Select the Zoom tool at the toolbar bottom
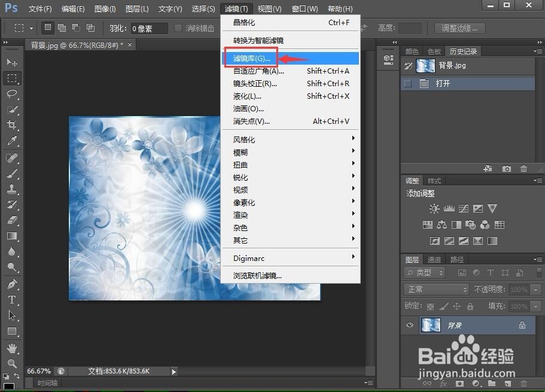This screenshot has width=545, height=392. tap(12, 363)
